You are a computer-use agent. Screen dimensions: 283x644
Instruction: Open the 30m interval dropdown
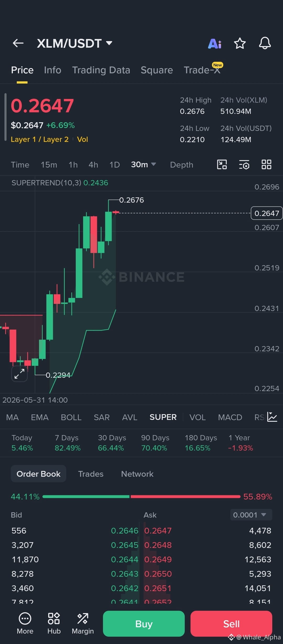coord(143,164)
